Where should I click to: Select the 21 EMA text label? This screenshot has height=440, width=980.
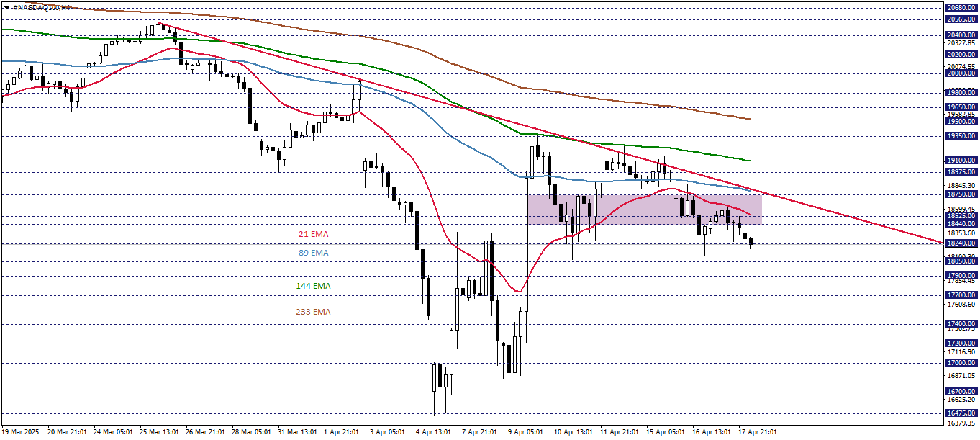pos(314,234)
